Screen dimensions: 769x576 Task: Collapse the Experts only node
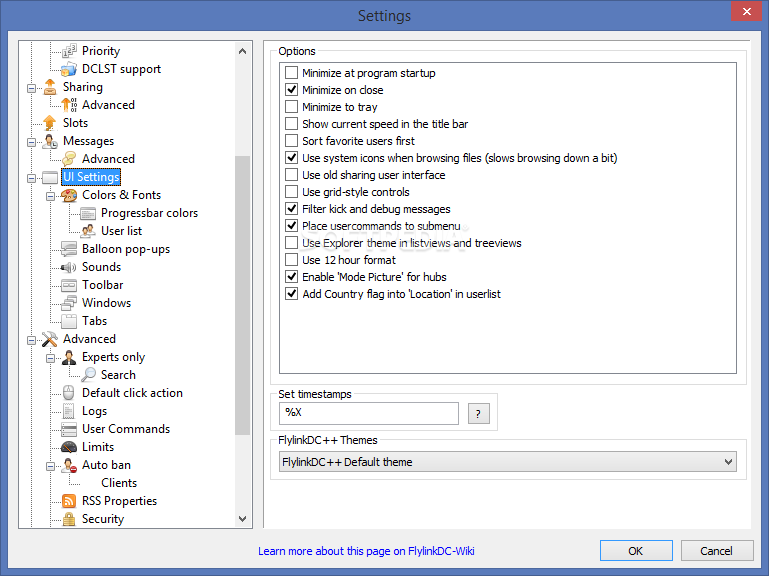coord(51,358)
